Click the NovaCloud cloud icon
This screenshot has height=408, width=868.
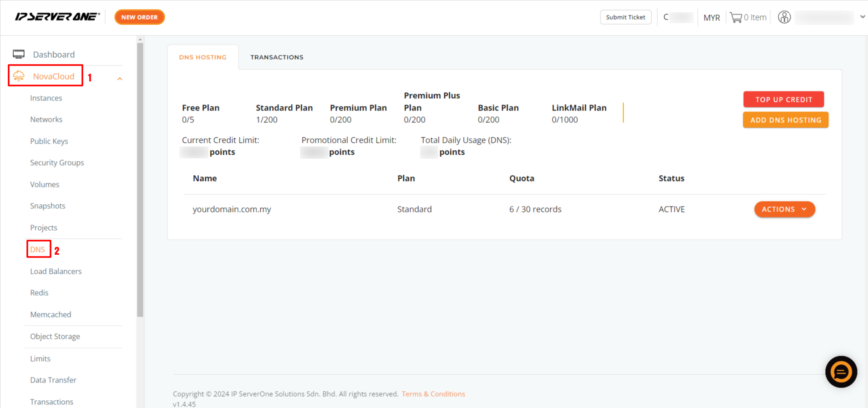tap(19, 76)
